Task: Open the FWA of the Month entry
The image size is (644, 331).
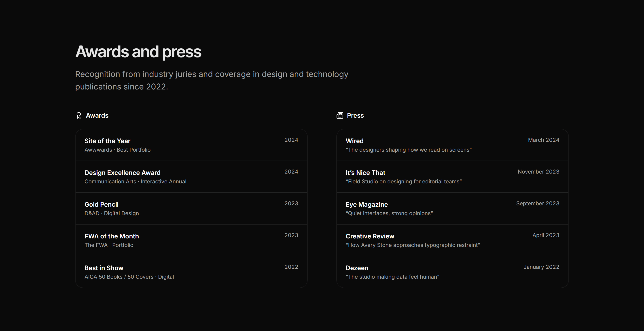Action: [191, 240]
